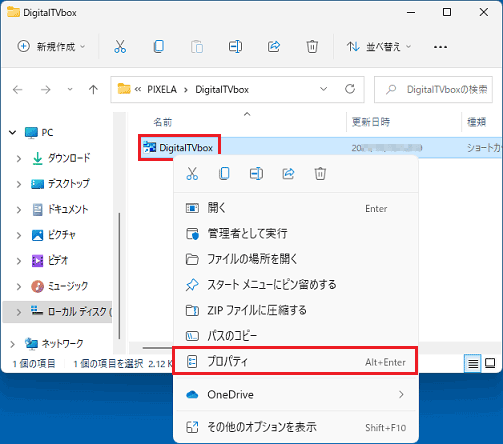Choose スタート メニューにピン留めする
Image resolution: width=503 pixels, height=444 pixels.
pyautogui.click(x=296, y=285)
